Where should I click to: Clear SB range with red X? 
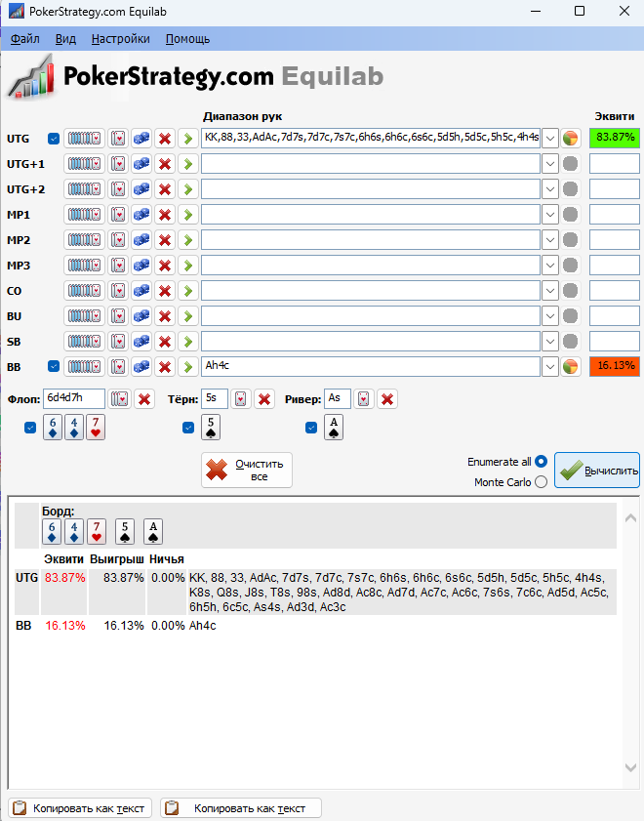(165, 342)
